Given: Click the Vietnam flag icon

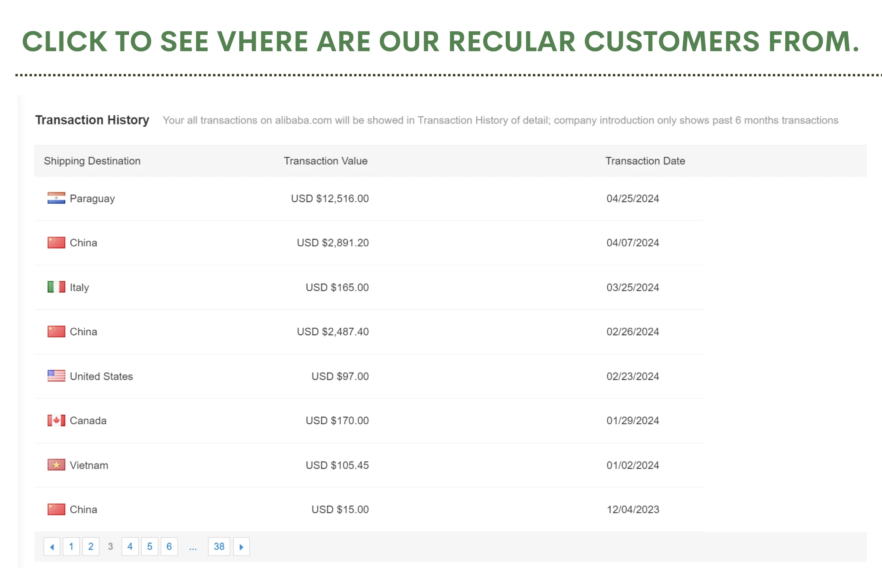Looking at the screenshot, I should pyautogui.click(x=56, y=465).
